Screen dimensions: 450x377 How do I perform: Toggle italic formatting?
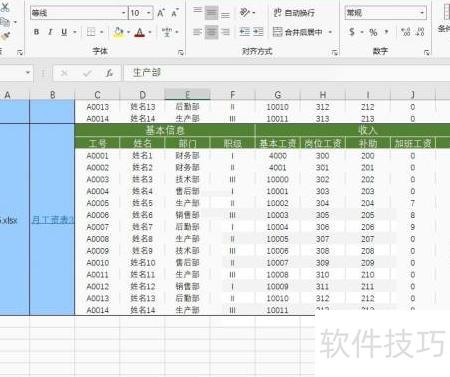(50, 32)
